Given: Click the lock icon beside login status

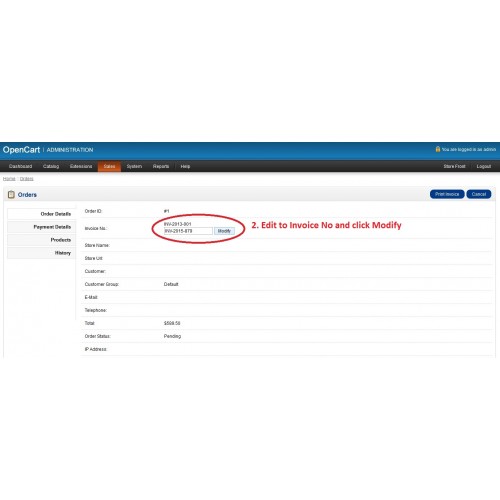Looking at the screenshot, I should 438,149.
